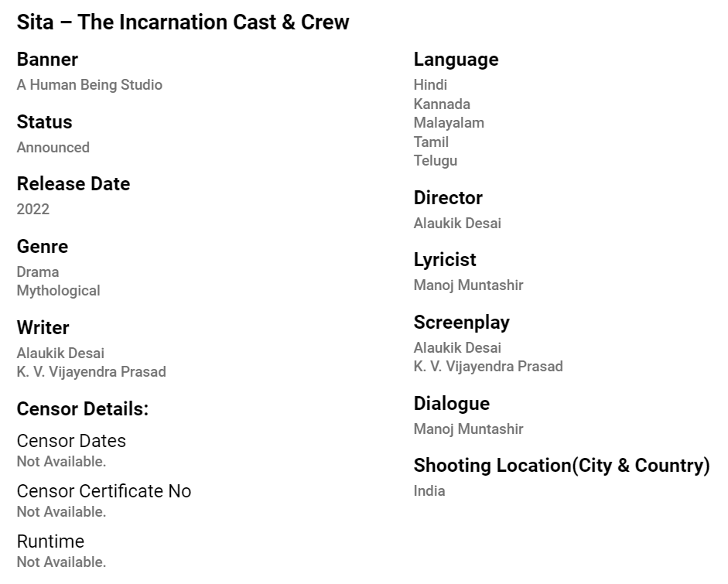This screenshot has height=584, width=728.
Task: Click K. V. Vijayendra Prasad under Writer
Action: [91, 371]
